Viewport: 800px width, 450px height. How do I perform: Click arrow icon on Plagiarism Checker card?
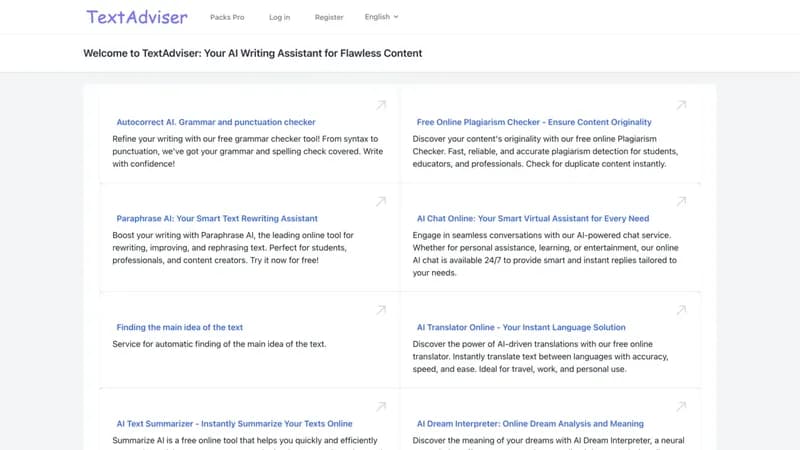click(681, 105)
